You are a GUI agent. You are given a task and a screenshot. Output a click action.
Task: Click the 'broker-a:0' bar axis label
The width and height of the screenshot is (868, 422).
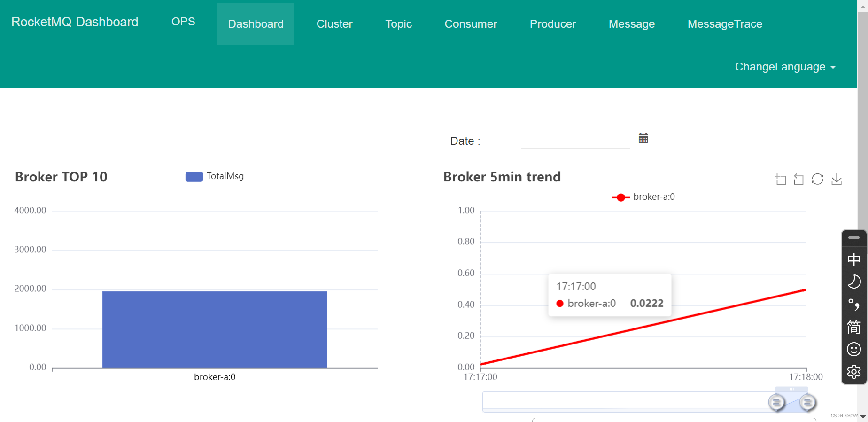[x=215, y=377]
